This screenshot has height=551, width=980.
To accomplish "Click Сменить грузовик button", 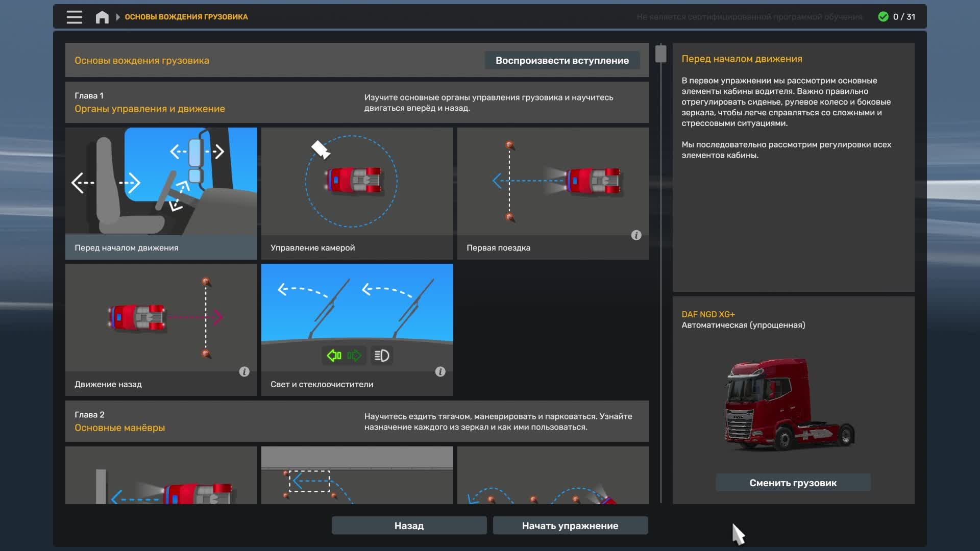I will point(793,483).
